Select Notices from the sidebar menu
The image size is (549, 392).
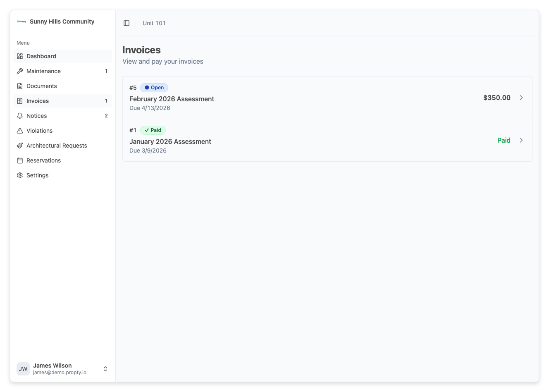[37, 116]
